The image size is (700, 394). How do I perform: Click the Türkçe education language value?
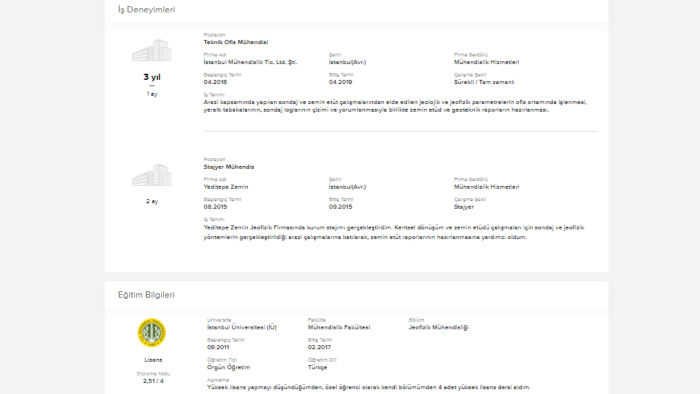(x=317, y=368)
